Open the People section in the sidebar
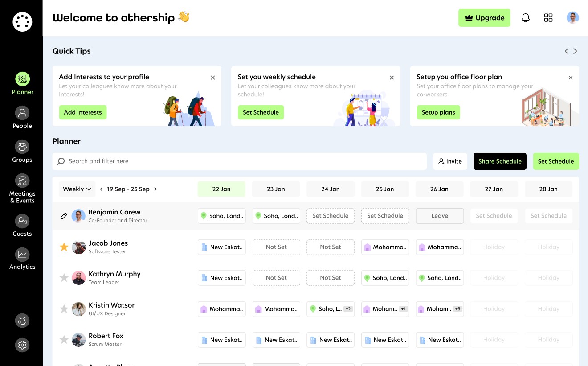 pyautogui.click(x=22, y=117)
